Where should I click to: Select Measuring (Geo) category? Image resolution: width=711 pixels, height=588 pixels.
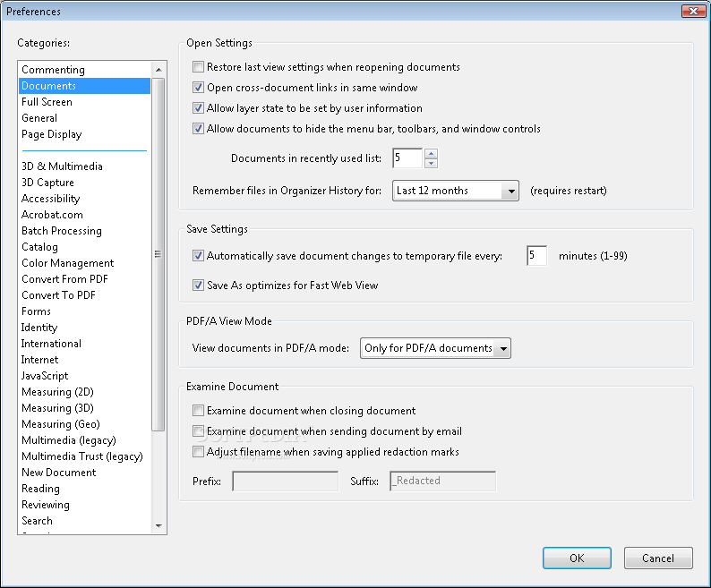[x=84, y=424]
